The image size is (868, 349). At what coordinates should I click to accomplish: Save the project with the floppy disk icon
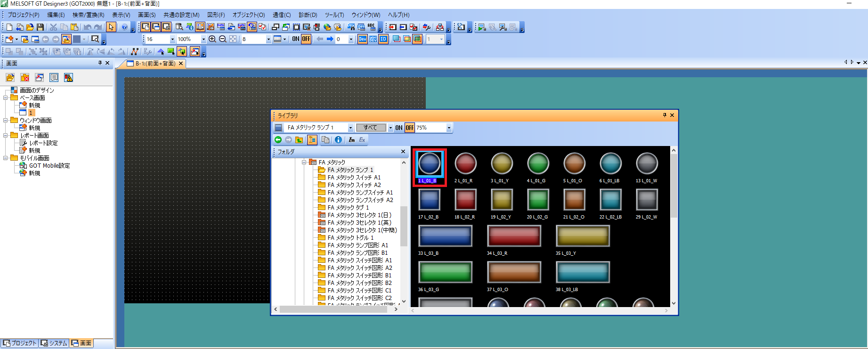(40, 27)
